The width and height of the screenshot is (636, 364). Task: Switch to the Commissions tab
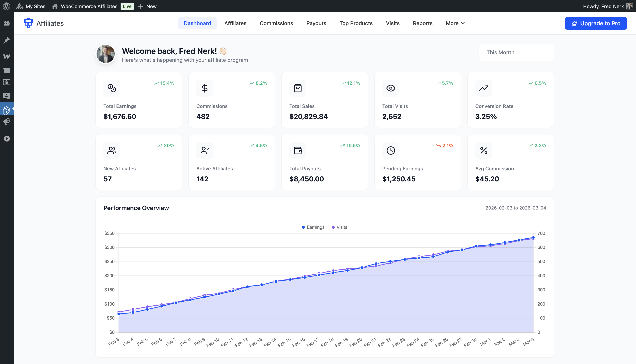point(276,23)
